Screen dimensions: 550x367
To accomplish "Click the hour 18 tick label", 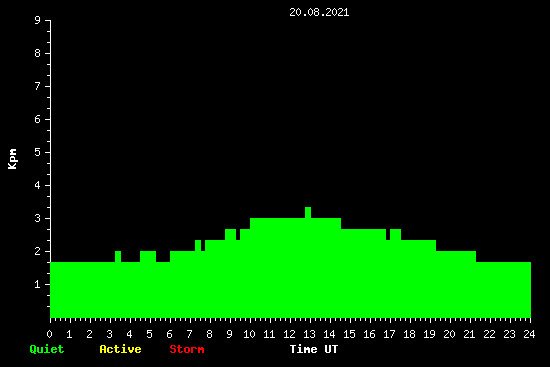I will pos(409,334).
